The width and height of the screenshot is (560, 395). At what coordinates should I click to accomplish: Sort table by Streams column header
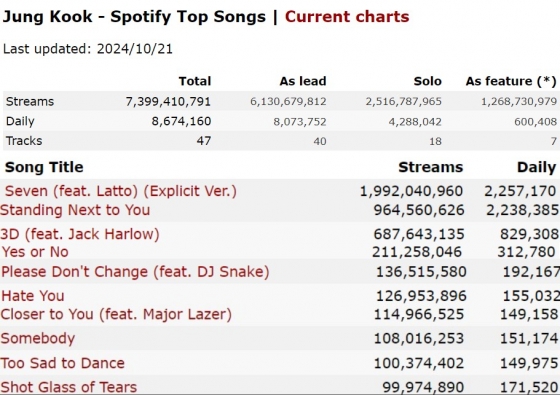(431, 167)
